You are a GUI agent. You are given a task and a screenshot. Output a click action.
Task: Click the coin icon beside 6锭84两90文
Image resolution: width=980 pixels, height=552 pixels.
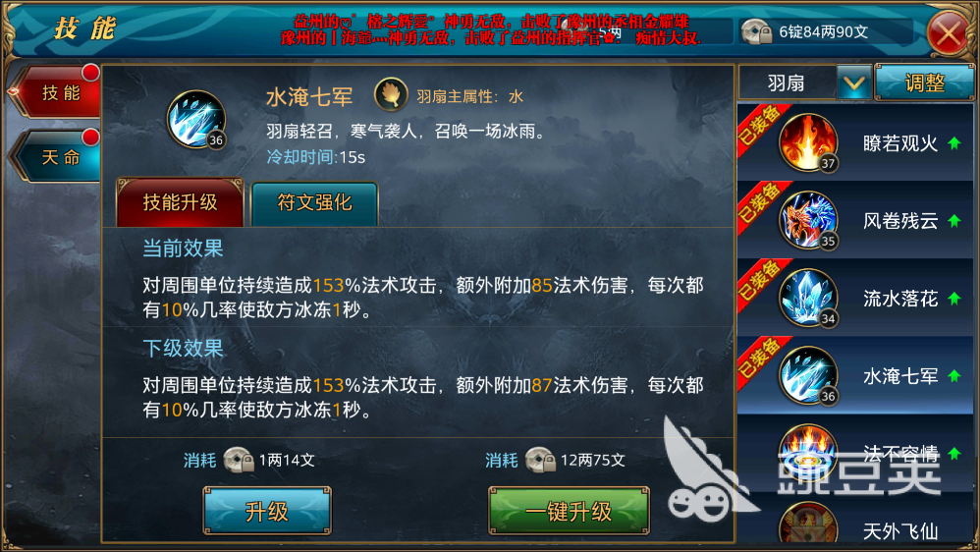[756, 31]
